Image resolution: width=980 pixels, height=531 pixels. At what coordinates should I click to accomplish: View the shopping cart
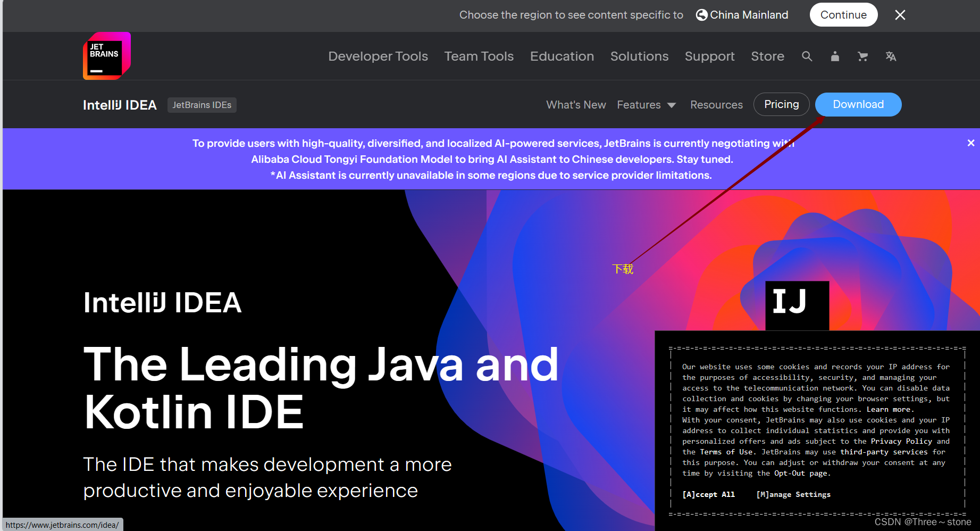(862, 56)
